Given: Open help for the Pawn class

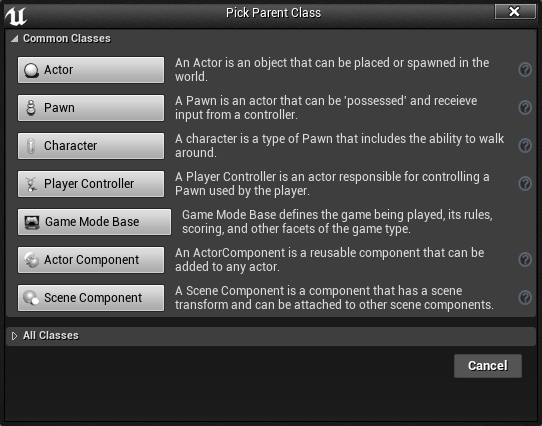Looking at the screenshot, I should click(525, 108).
